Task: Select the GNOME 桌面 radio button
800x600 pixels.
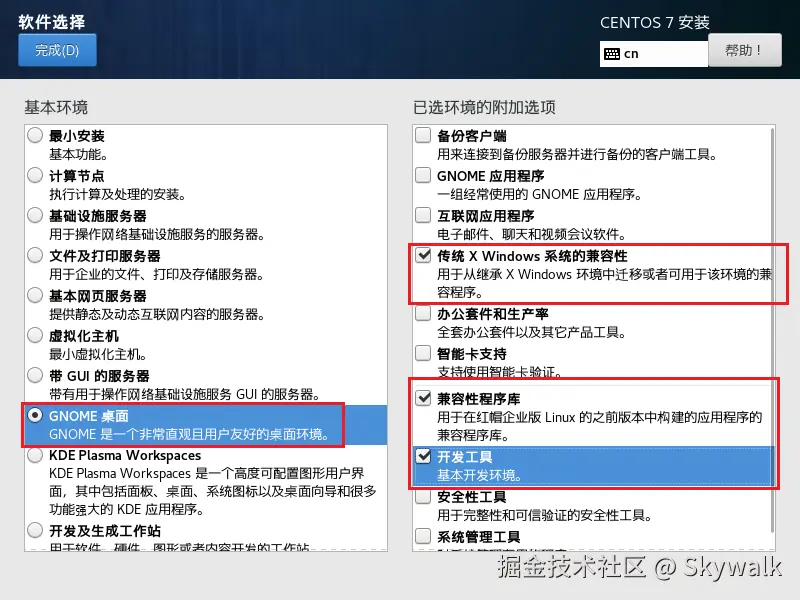Action: coord(35,415)
